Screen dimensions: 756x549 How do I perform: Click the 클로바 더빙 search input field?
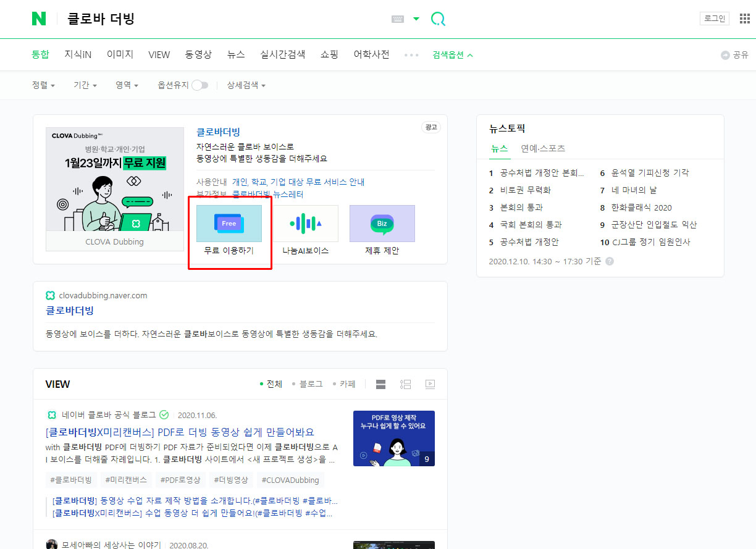(x=225, y=19)
